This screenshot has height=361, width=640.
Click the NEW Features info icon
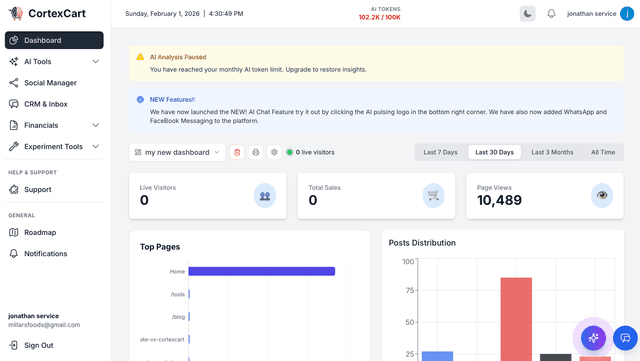click(140, 99)
